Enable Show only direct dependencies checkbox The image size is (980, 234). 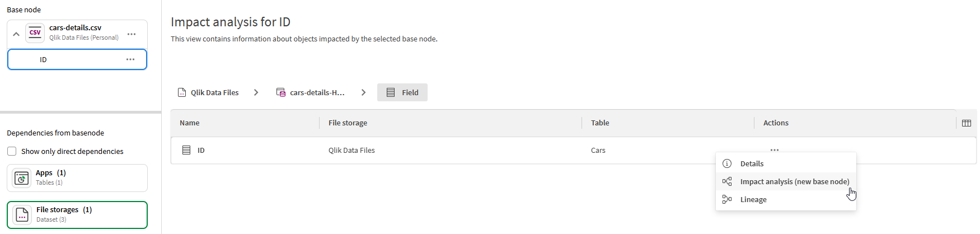tap(12, 151)
